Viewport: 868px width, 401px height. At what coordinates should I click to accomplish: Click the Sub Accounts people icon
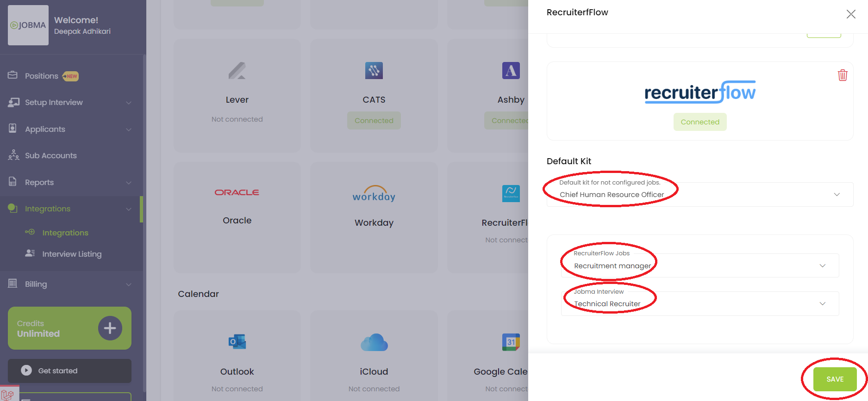pos(13,155)
